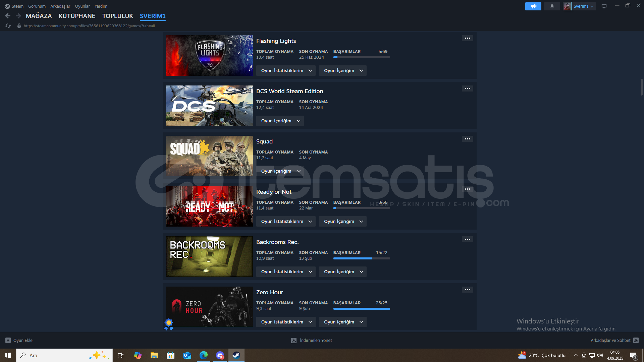Open the Oyunlar menu

82,6
